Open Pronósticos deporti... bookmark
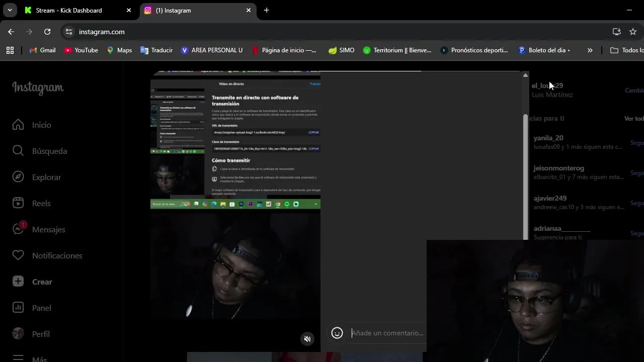This screenshot has width=644, height=362. [x=474, y=50]
